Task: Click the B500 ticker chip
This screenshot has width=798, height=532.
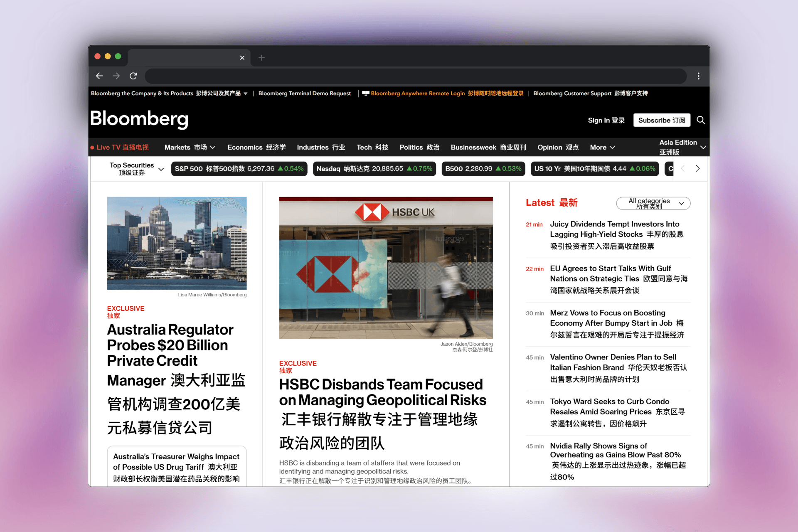Action: pos(483,169)
